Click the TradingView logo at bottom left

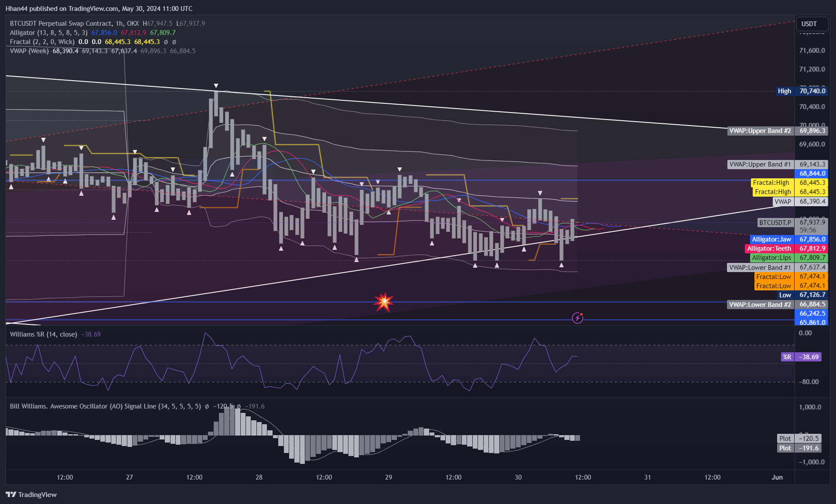(31, 494)
